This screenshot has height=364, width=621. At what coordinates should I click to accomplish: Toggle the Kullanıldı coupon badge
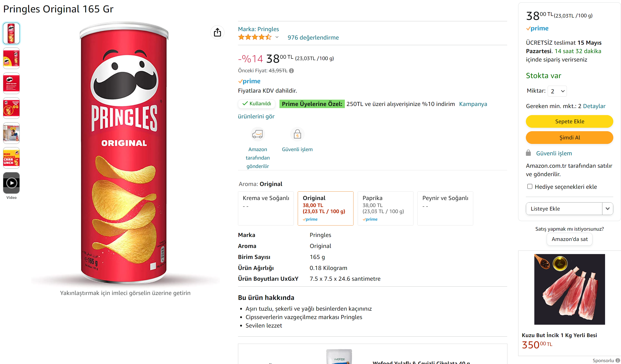257,104
